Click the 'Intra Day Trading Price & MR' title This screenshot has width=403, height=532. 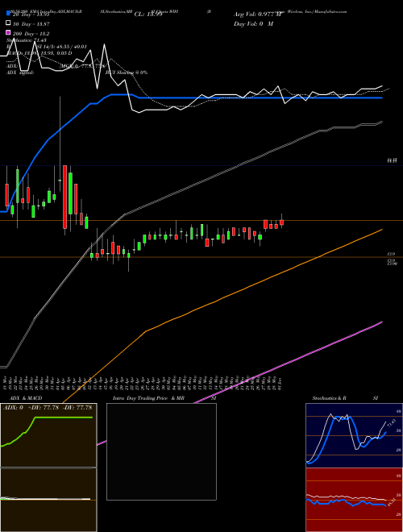pyautogui.click(x=148, y=398)
